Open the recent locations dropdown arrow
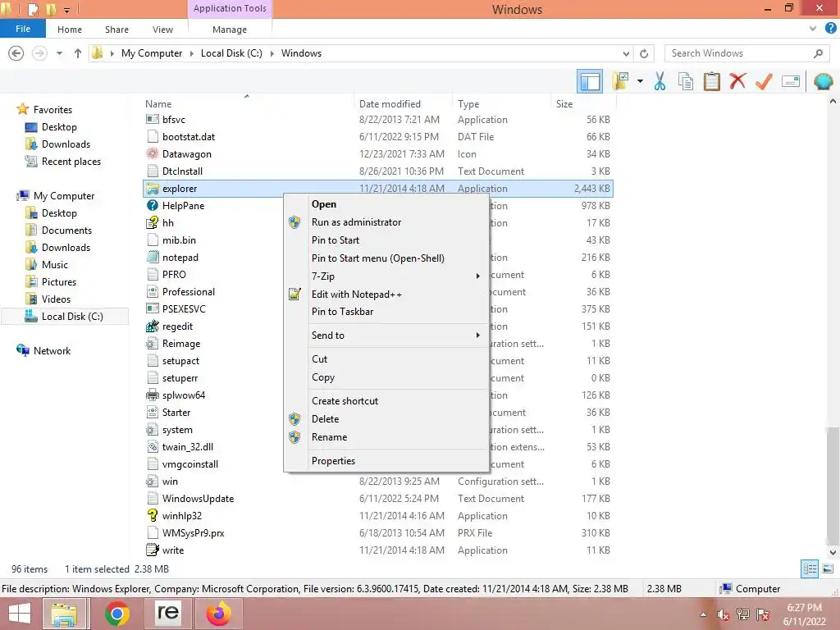 coord(59,53)
